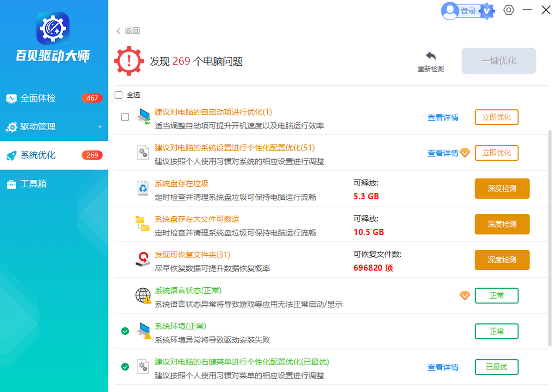The height and width of the screenshot is (392, 556).
Task: Click the user avatar next to 登录
Action: (x=450, y=10)
